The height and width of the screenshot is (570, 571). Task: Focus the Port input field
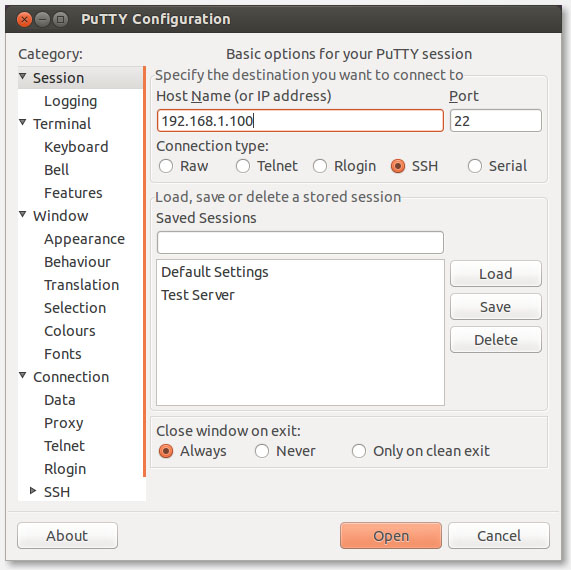click(x=496, y=121)
